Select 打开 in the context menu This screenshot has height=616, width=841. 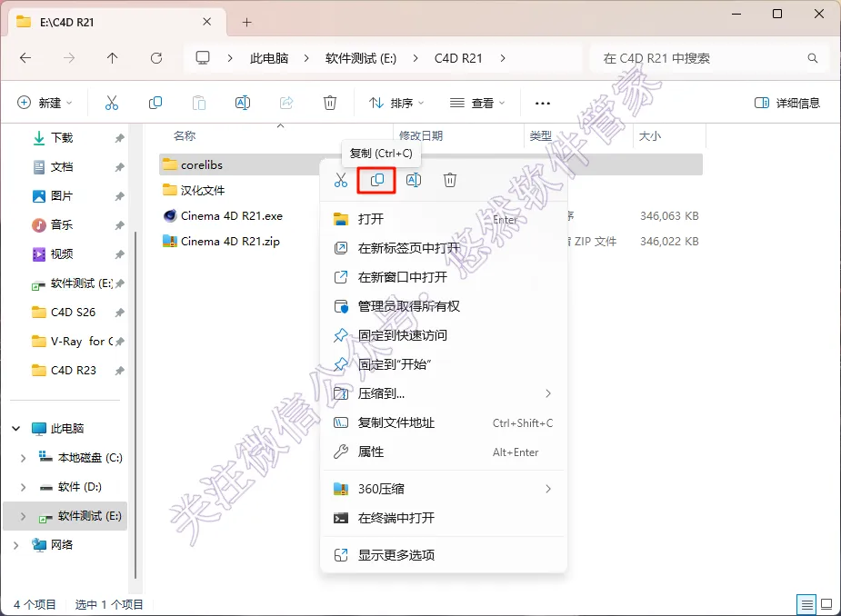click(443, 219)
